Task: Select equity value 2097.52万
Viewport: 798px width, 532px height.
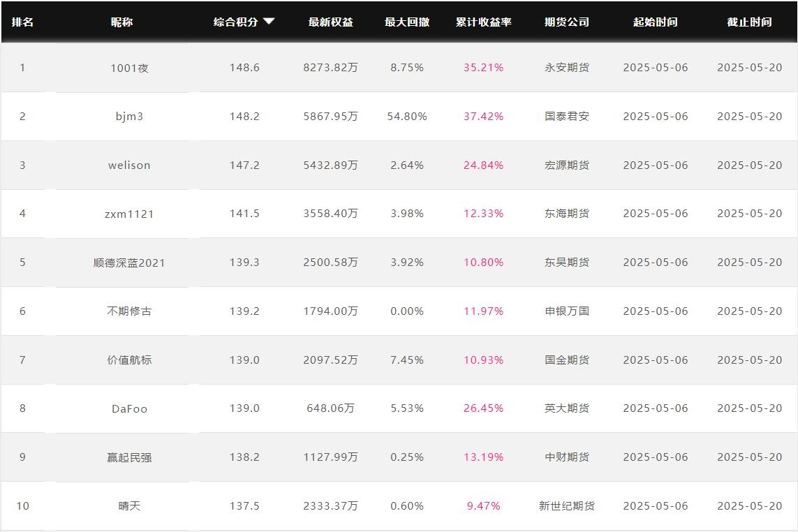Action: [x=331, y=360]
